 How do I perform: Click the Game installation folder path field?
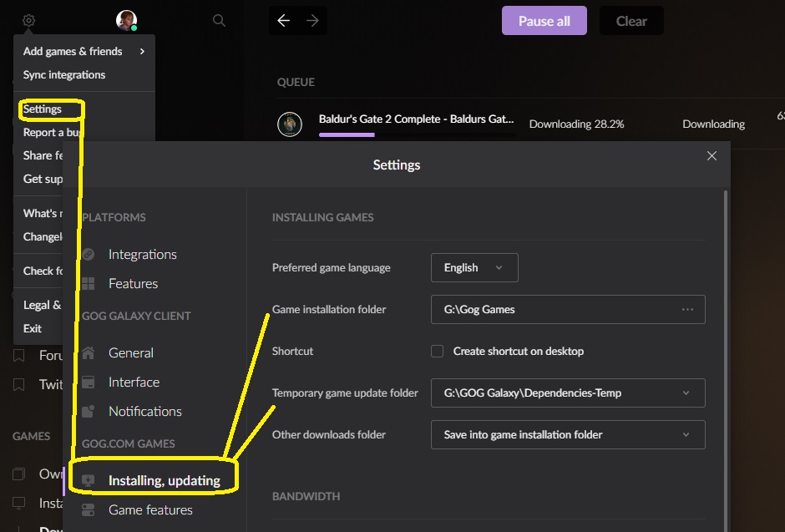pyautogui.click(x=568, y=309)
